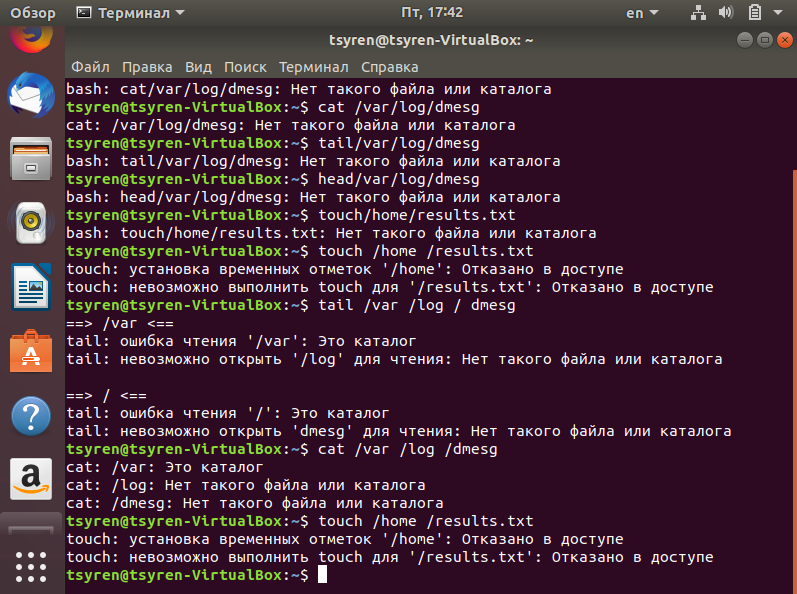Click the volume speaker icon
Viewport: 797px width, 594px height.
coord(726,13)
